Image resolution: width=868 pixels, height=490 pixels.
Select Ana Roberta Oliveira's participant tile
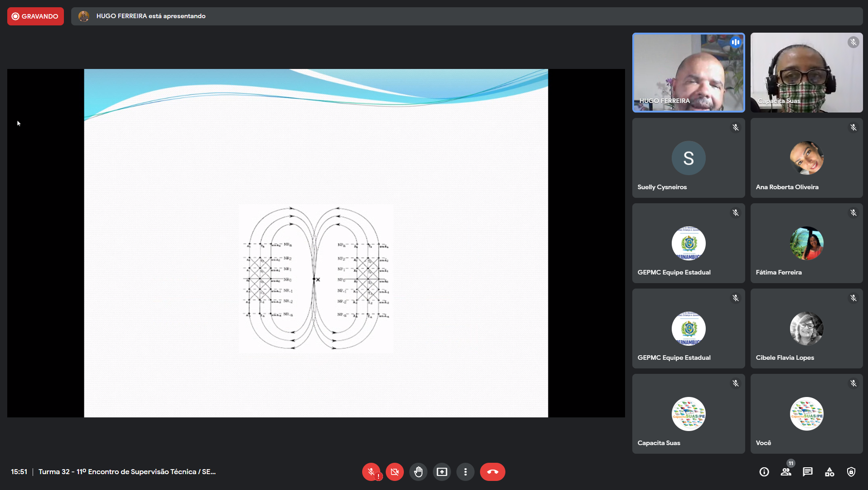(x=806, y=158)
